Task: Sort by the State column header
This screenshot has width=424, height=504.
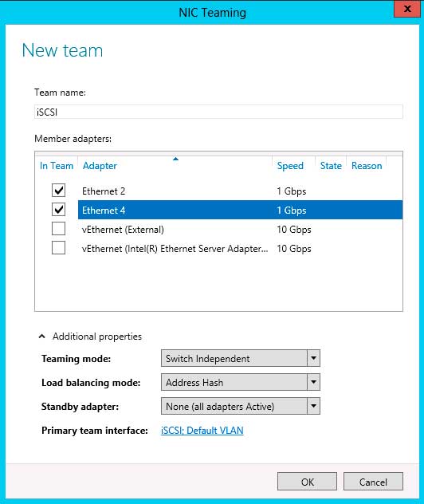Action: (331, 166)
